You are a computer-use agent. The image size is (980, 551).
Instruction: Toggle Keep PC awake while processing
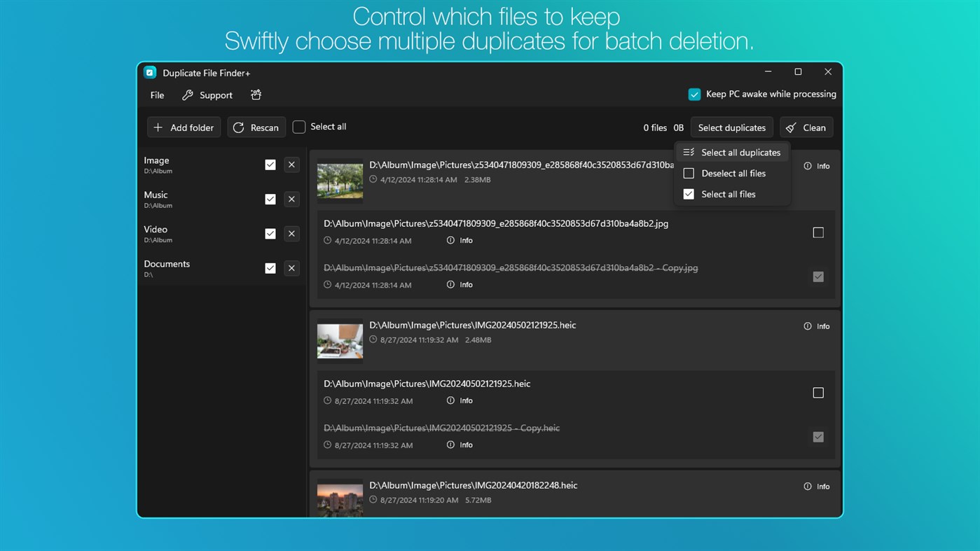pyautogui.click(x=694, y=95)
